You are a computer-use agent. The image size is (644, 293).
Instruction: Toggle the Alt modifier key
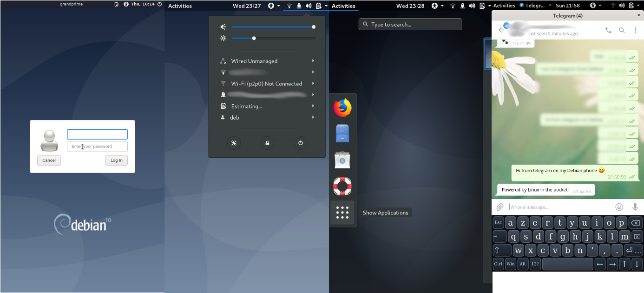coord(523,264)
